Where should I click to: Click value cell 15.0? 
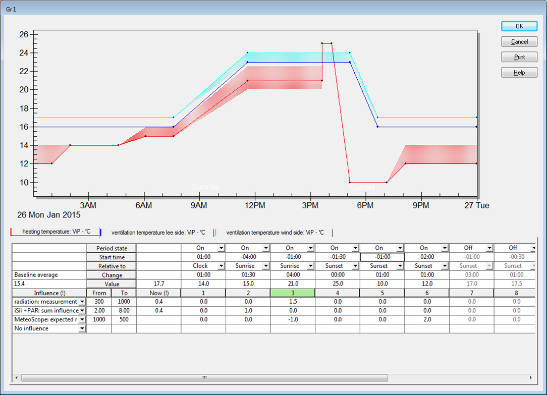pos(248,284)
